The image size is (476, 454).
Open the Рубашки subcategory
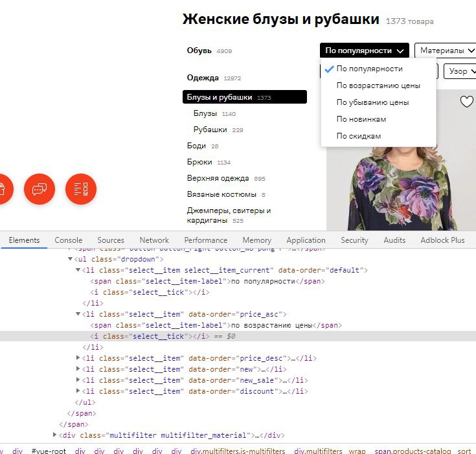pos(210,130)
